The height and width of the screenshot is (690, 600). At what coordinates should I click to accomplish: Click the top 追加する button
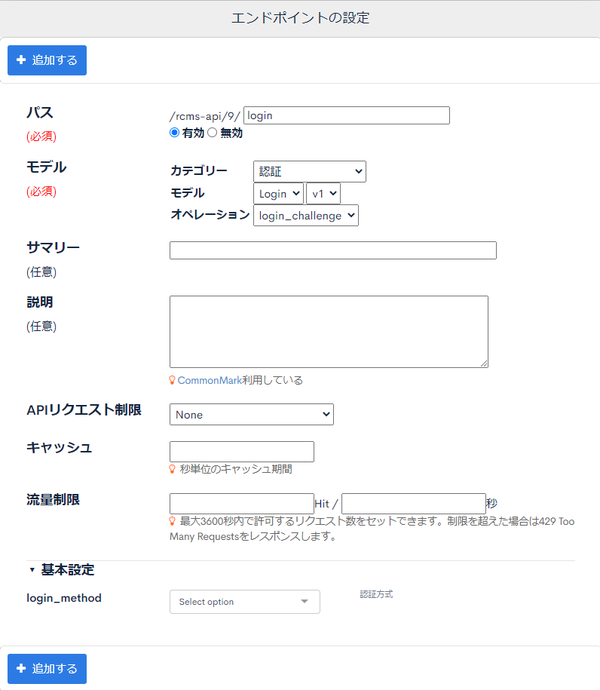pyautogui.click(x=47, y=60)
